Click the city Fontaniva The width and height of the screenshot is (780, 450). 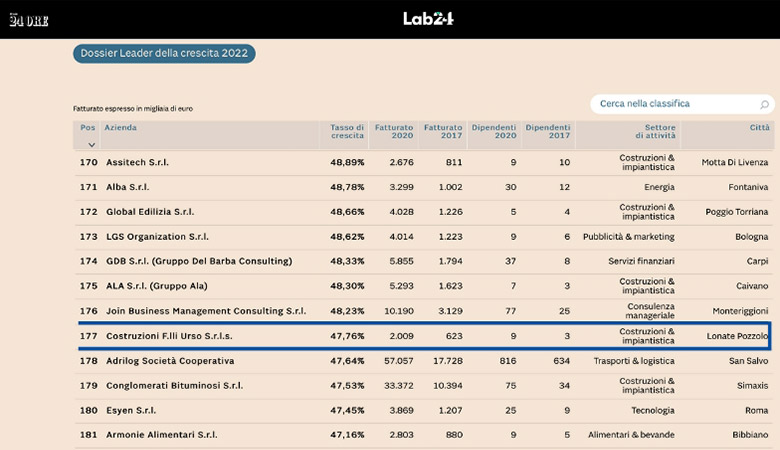(x=748, y=187)
